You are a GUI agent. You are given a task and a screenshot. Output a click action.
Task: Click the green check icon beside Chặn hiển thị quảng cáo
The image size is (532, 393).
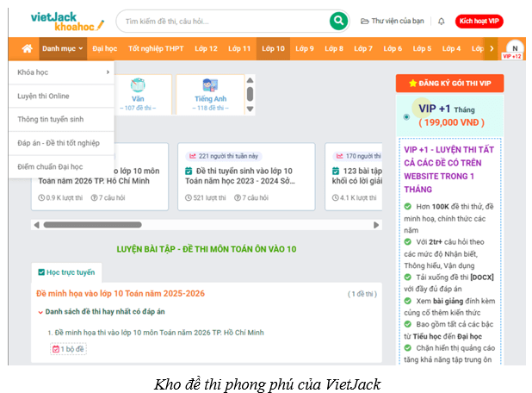[x=408, y=348]
